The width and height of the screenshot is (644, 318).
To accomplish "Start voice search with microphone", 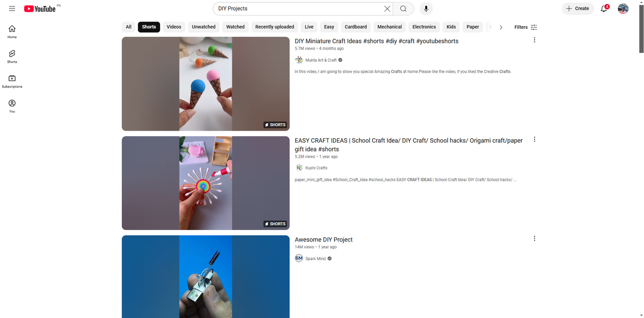I will pos(426,9).
